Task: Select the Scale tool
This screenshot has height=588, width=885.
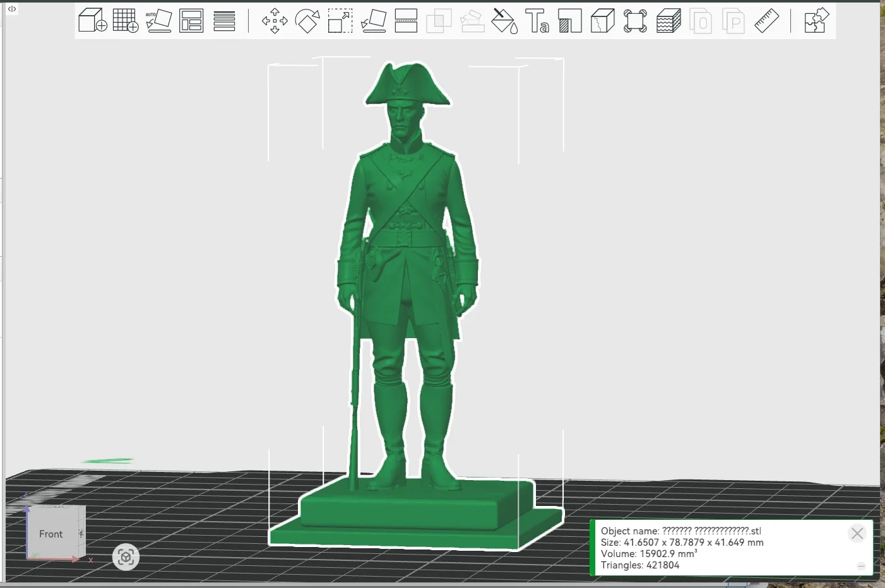Action: click(340, 21)
